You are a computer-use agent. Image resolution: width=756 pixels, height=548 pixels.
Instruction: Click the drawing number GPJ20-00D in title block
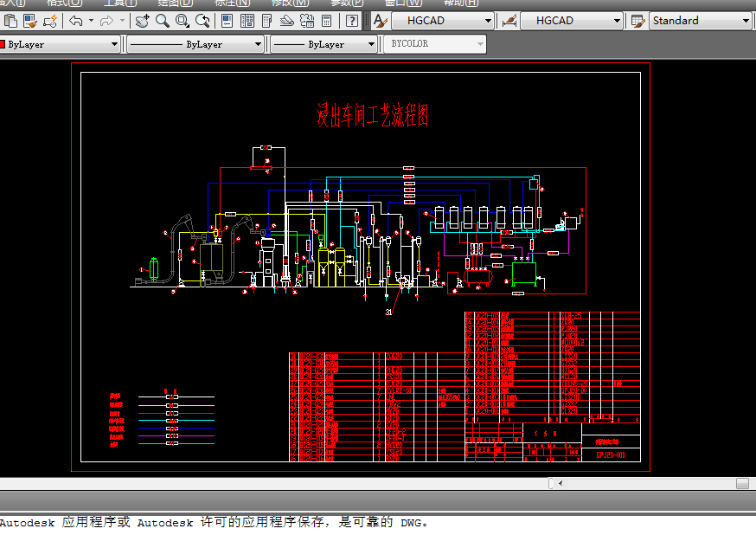[x=611, y=455]
